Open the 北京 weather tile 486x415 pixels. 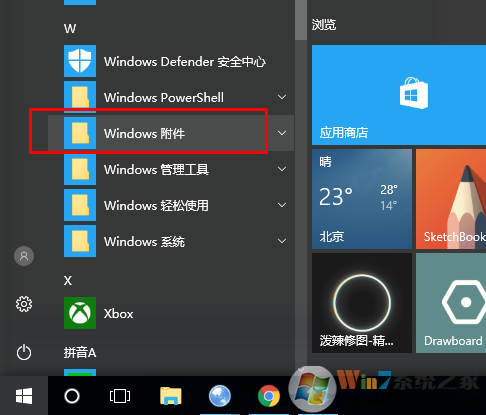pos(362,199)
